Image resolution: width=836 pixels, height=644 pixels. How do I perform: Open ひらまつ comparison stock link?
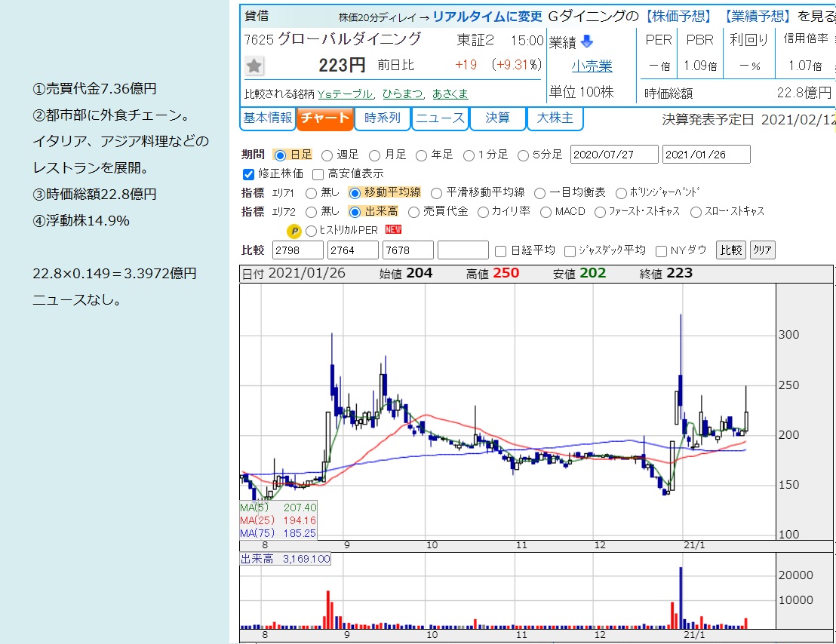pos(403,94)
